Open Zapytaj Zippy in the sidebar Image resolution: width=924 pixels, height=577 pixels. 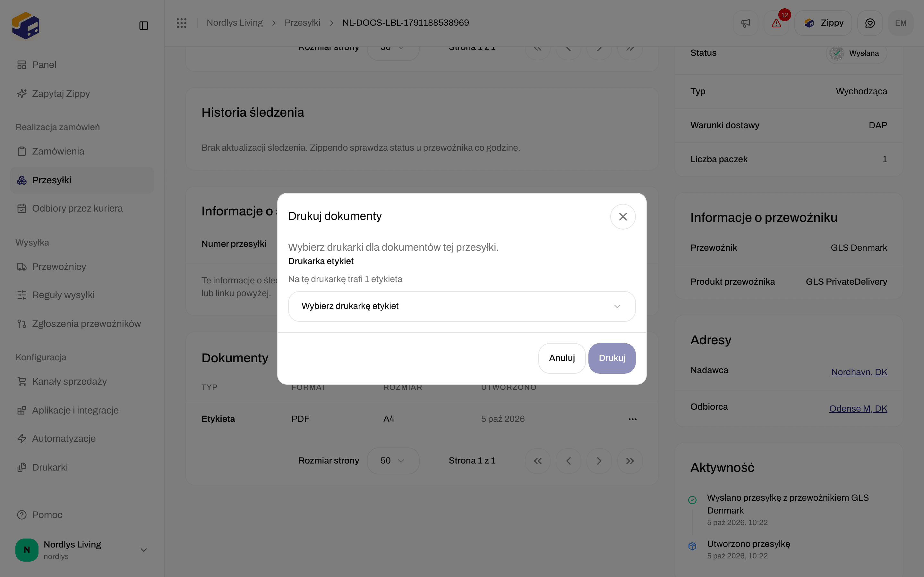click(61, 94)
